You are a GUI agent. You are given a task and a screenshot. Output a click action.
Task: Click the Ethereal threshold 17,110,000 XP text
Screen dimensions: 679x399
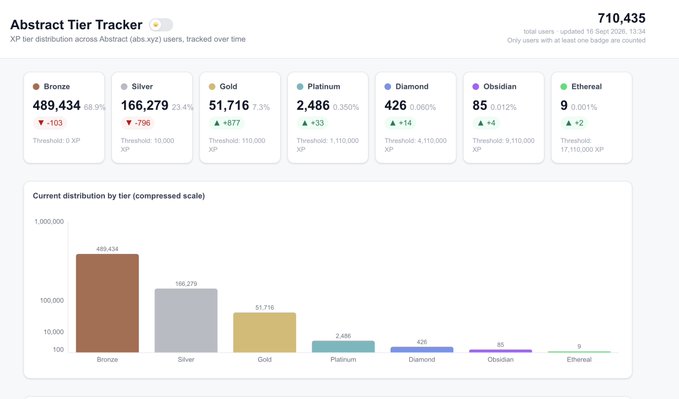pyautogui.click(x=582, y=145)
